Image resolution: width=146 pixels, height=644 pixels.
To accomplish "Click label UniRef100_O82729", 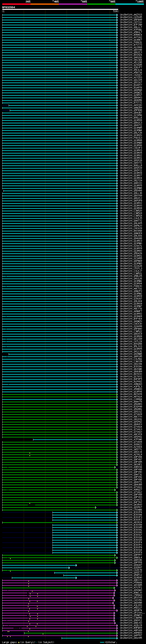I will pos(131,181).
